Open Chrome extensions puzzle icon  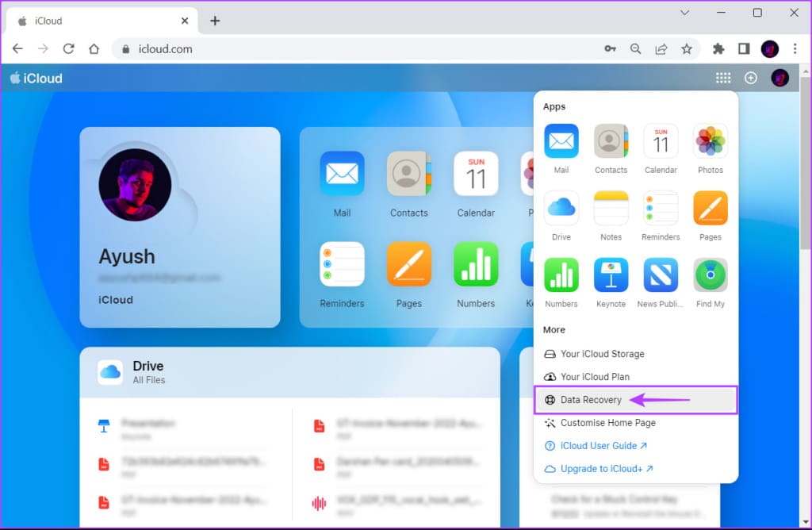pyautogui.click(x=718, y=48)
